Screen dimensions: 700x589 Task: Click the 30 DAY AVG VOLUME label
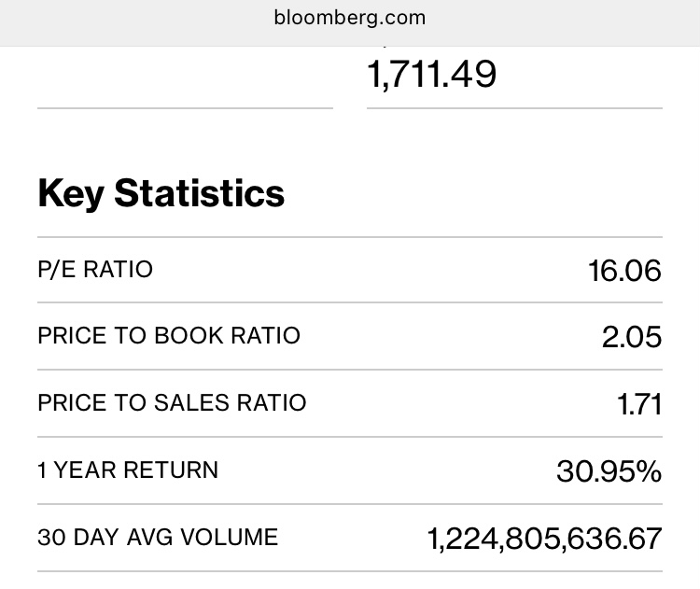click(158, 538)
